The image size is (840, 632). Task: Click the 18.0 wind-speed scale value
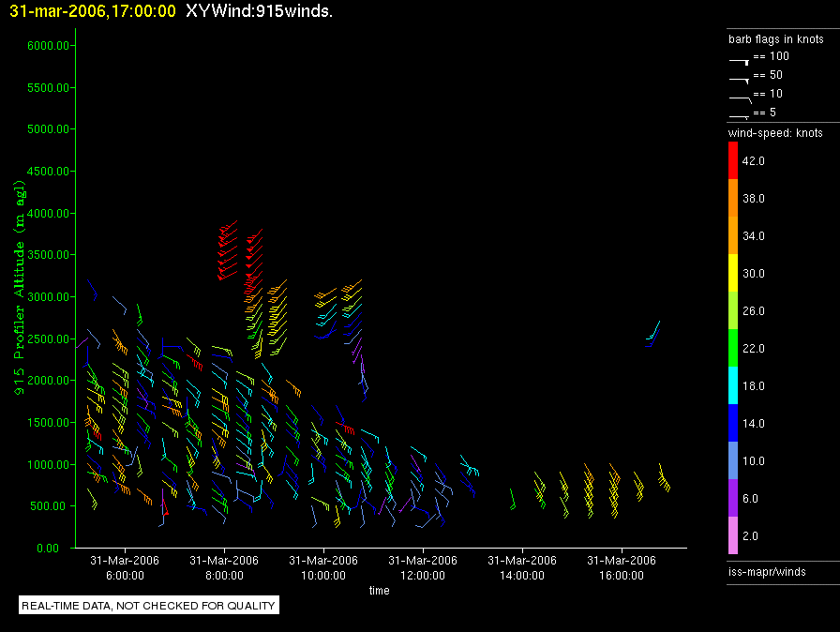tap(753, 385)
